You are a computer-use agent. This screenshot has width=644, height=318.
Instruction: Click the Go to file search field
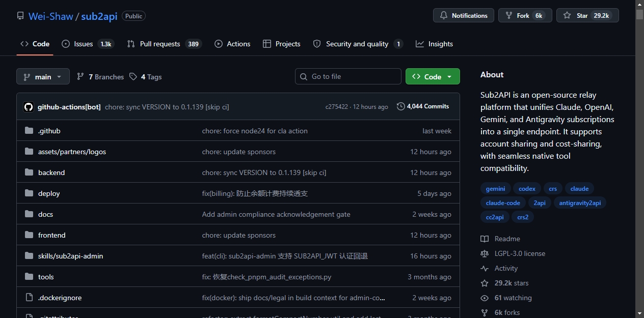point(348,76)
